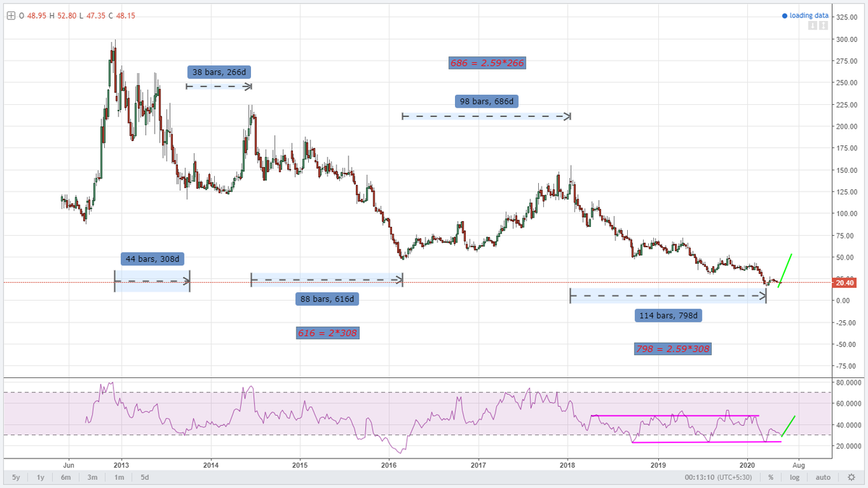Set chart range to 1m
The image size is (868, 488).
point(119,477)
